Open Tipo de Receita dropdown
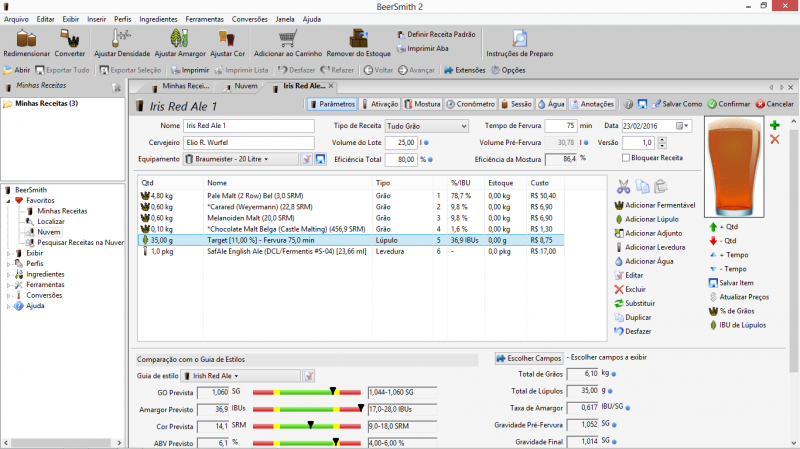800x449 pixels. [427, 126]
